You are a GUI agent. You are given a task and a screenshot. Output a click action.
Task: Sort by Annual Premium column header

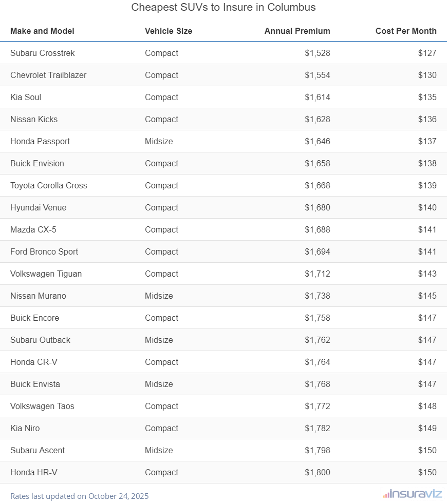click(297, 31)
